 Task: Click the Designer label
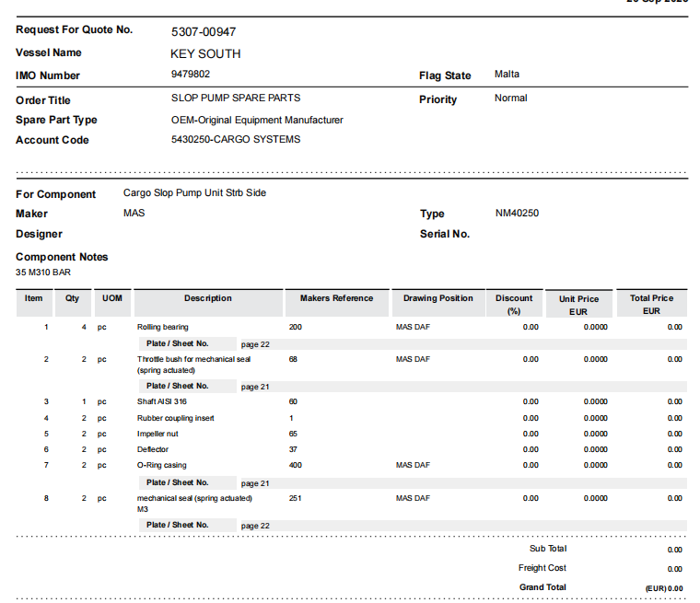click(39, 234)
